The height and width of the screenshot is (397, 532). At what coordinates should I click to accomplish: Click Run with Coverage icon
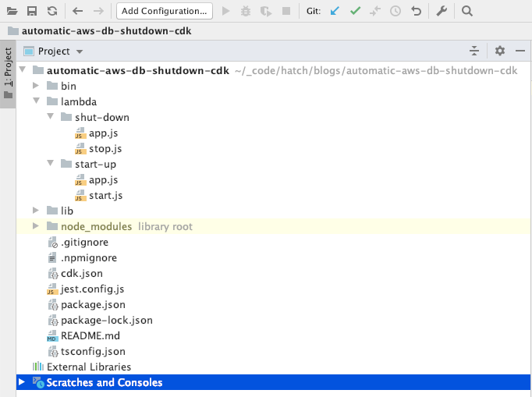(266, 12)
